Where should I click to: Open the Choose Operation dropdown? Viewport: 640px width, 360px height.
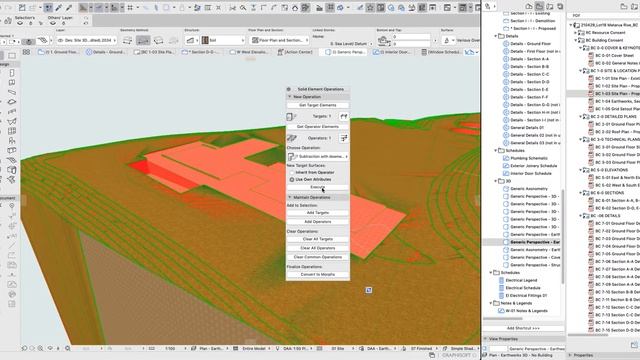[318, 156]
